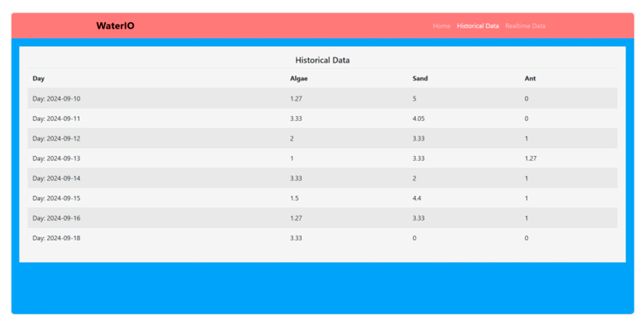The width and height of the screenshot is (644, 325).
Task: Click the 2024-09-13 day cell
Action: [56, 159]
